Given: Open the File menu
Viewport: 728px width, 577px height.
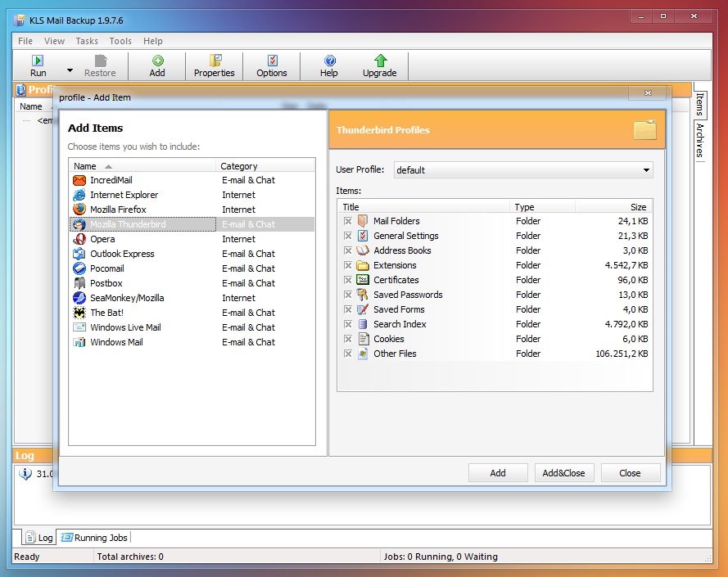Looking at the screenshot, I should [25, 41].
